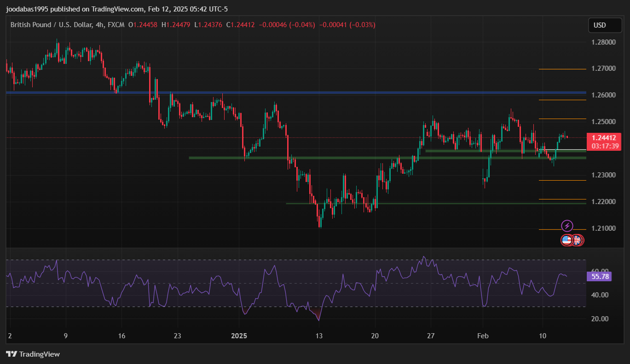Image resolution: width=630 pixels, height=364 pixels.
Task: Click the 1.21000 price axis label
Action: click(x=603, y=228)
